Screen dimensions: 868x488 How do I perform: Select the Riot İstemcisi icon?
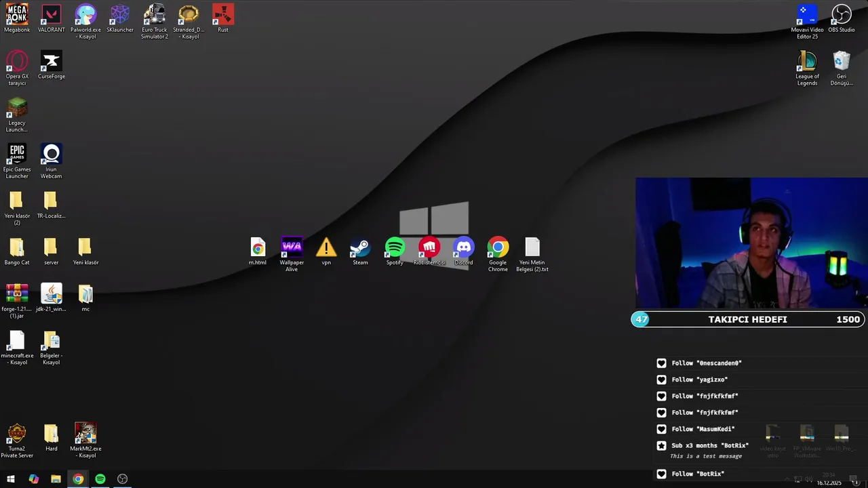pyautogui.click(x=429, y=251)
